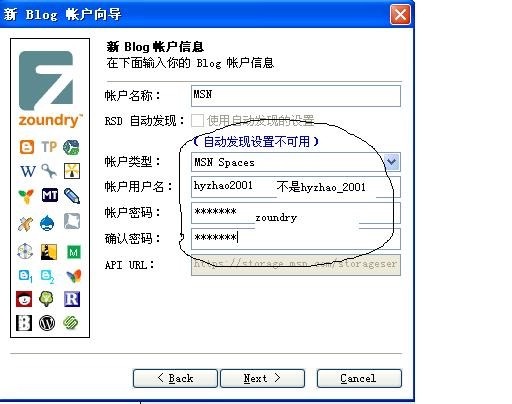Click the Drupal droplet icon

(x=47, y=223)
